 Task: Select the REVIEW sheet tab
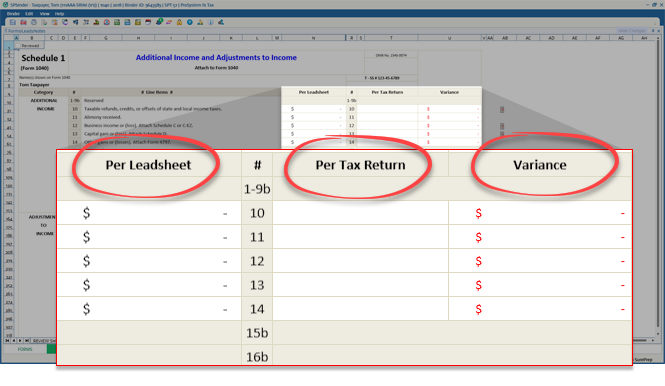click(44, 341)
